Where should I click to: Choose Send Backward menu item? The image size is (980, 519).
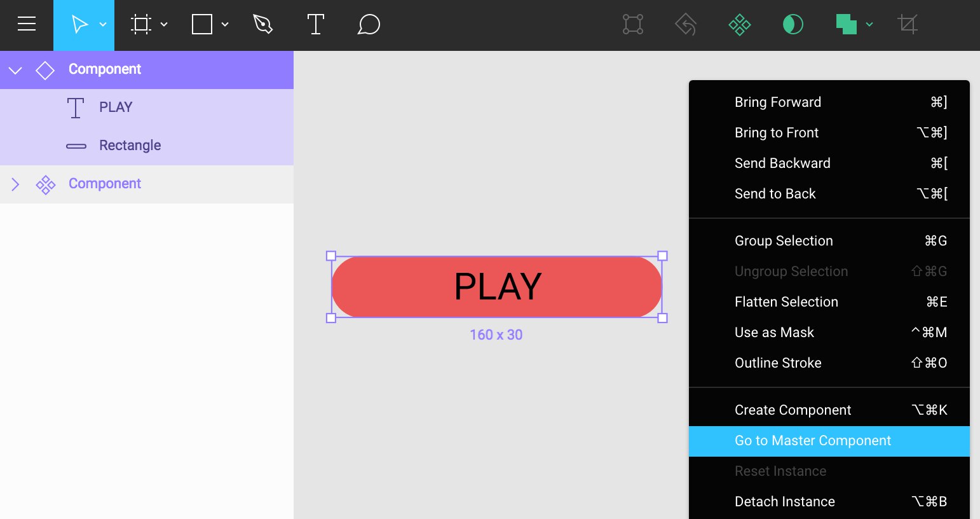pyautogui.click(x=829, y=163)
